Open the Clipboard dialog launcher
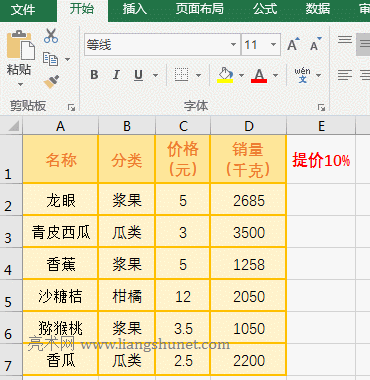 point(71,107)
